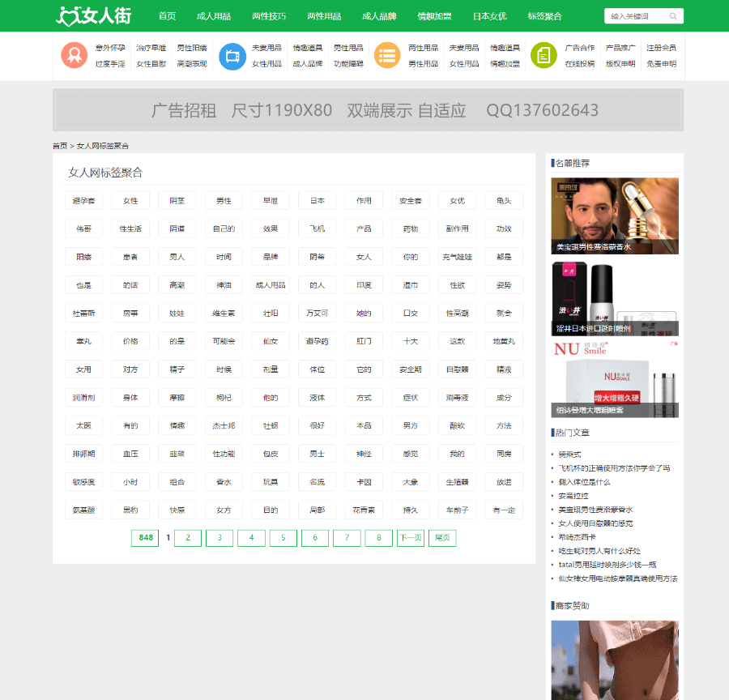Click the 维生素 tag

(x=224, y=313)
